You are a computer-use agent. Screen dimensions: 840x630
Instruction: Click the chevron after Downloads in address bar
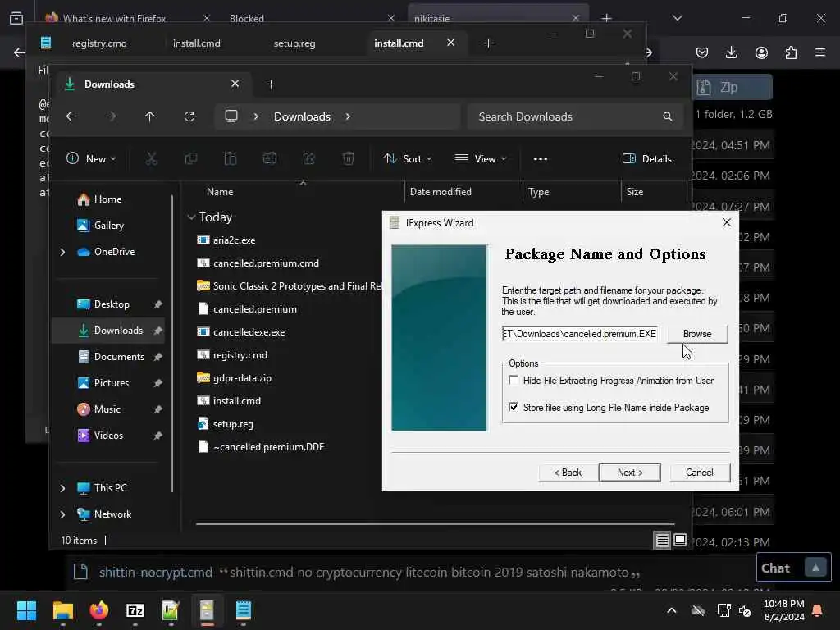tap(348, 116)
